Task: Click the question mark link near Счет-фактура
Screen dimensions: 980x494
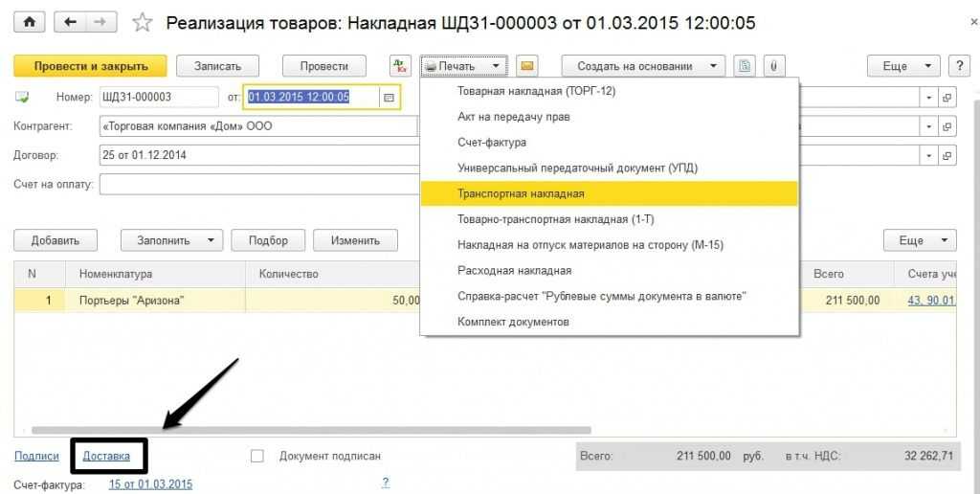Action: 386,483
